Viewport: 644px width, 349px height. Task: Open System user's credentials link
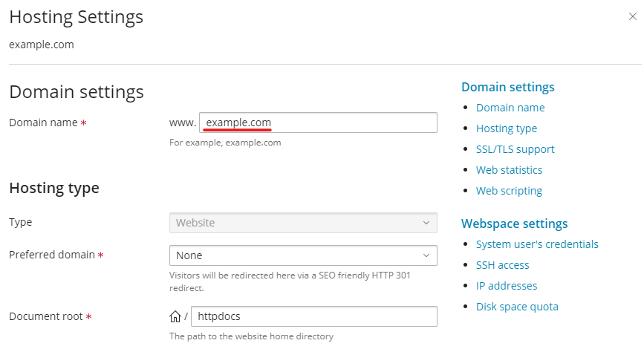pyautogui.click(x=537, y=244)
